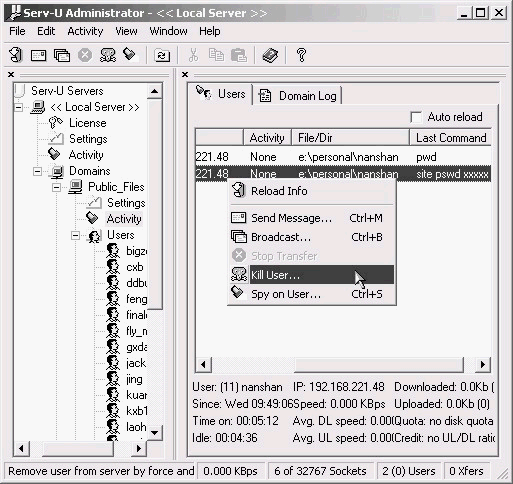Screen dimensions: 513x484
Task: Click the refresh window toolbar icon
Action: (x=162, y=55)
